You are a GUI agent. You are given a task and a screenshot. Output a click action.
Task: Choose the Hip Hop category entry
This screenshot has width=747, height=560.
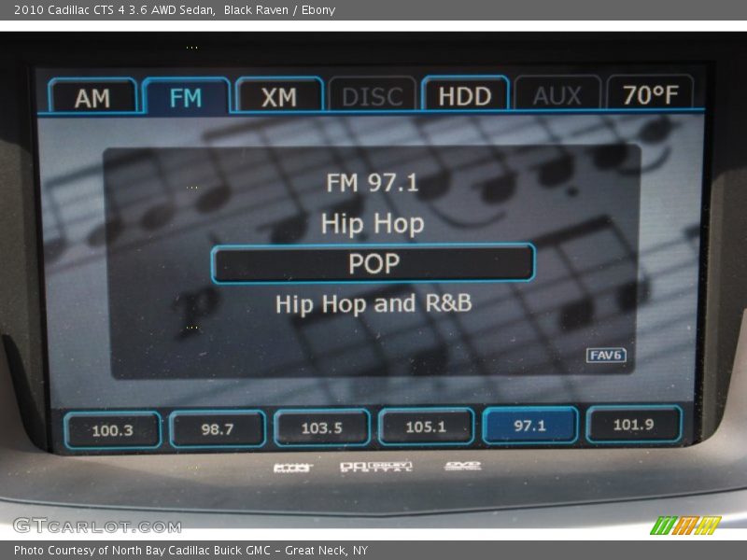[373, 223]
